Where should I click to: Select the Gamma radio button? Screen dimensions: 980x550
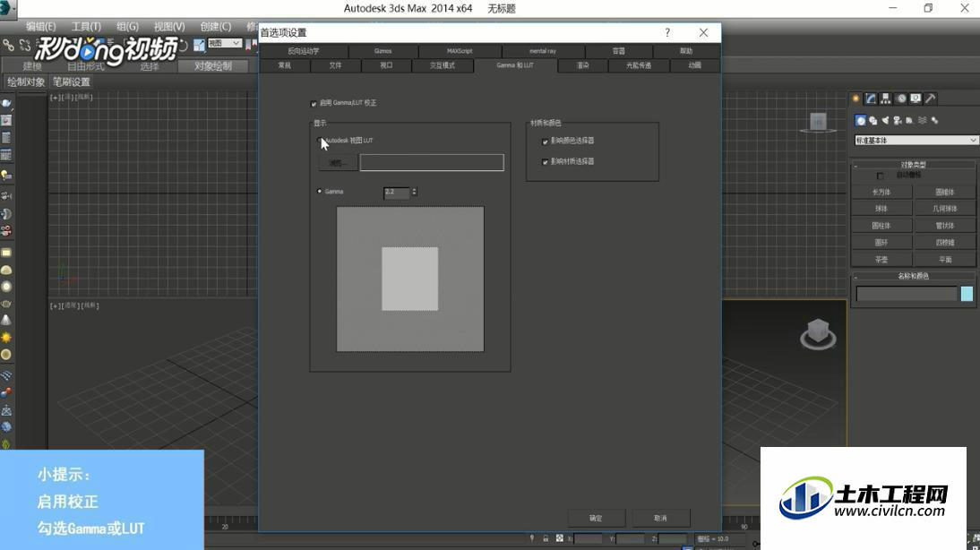(x=321, y=192)
